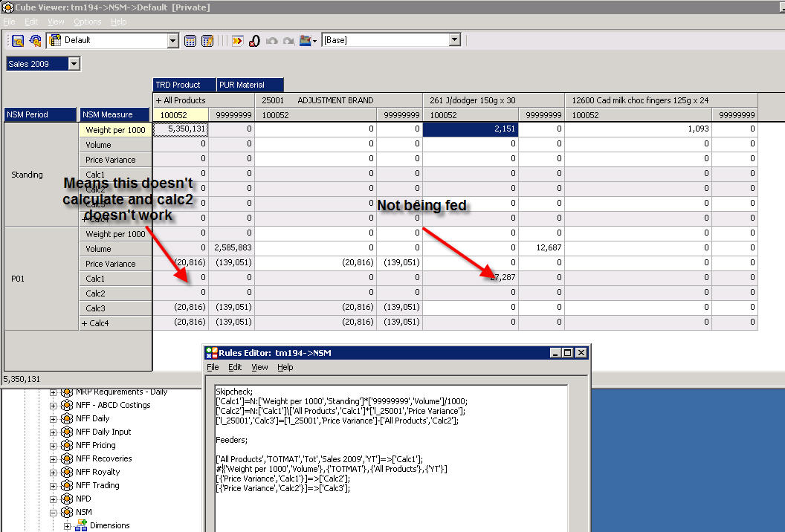Select the 5,350,131 cell
The height and width of the screenshot is (532, 785).
point(181,129)
